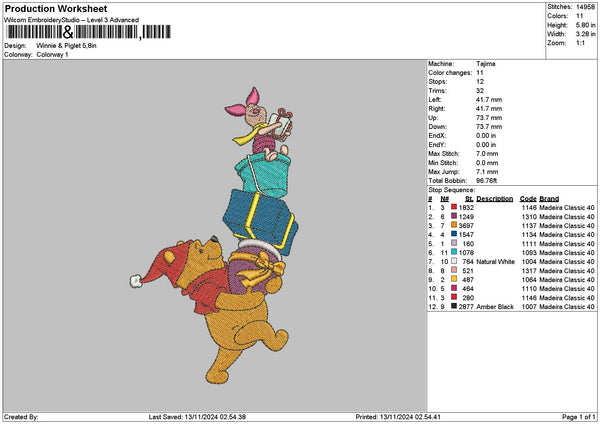600x424 pixels.
Task: Click thread code "1093"
Action: (x=529, y=253)
